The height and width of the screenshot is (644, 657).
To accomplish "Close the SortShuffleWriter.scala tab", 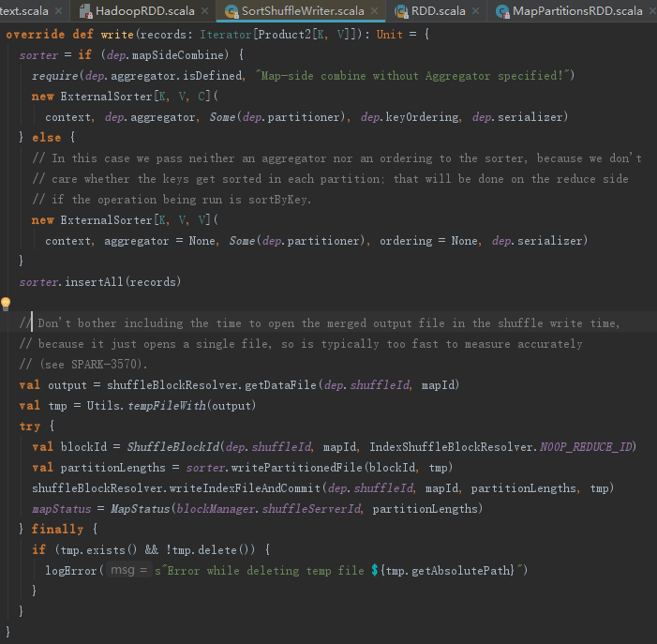I will pos(375,11).
